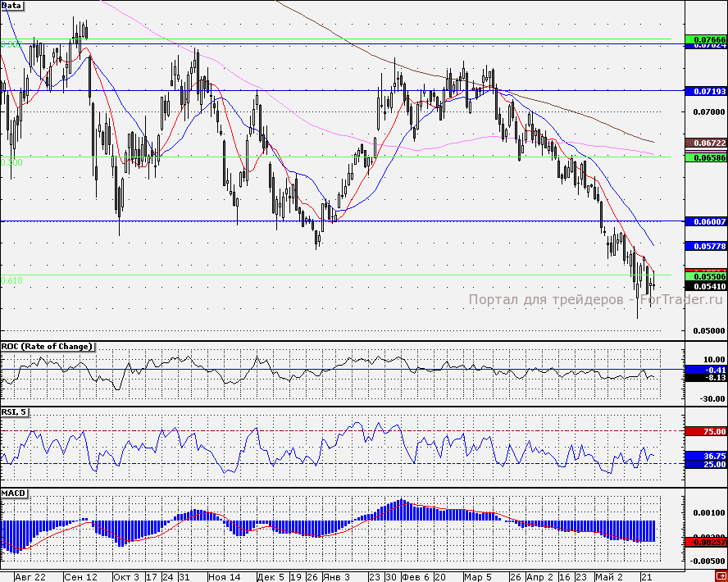
Task: Click the -0.00257 red MACD value label
Action: click(x=706, y=542)
